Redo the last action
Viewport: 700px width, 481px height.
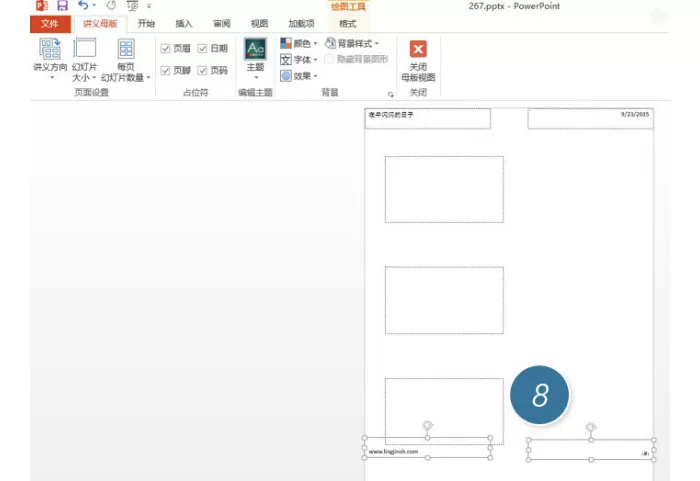pos(111,5)
